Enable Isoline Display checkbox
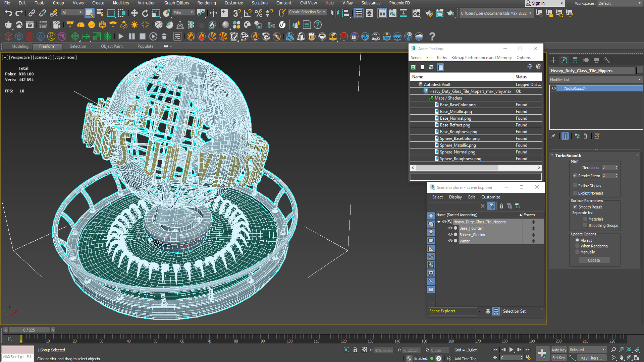644x362 pixels. pos(575,186)
